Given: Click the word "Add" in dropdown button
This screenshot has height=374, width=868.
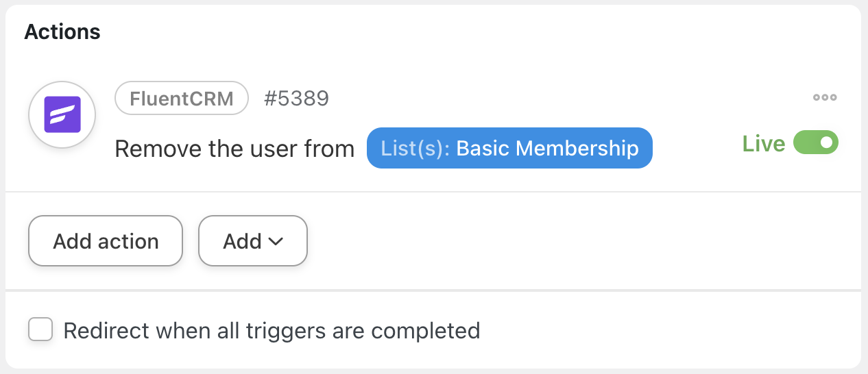Looking at the screenshot, I should pyautogui.click(x=242, y=241).
